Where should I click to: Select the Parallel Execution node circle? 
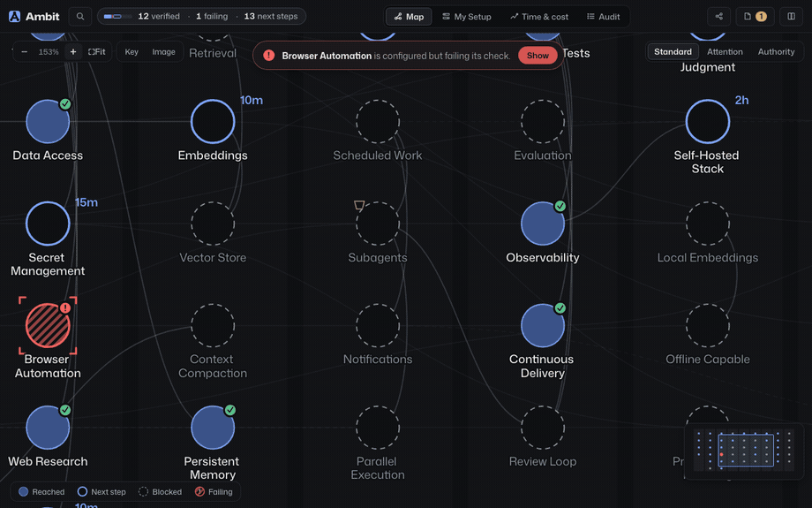(378, 428)
